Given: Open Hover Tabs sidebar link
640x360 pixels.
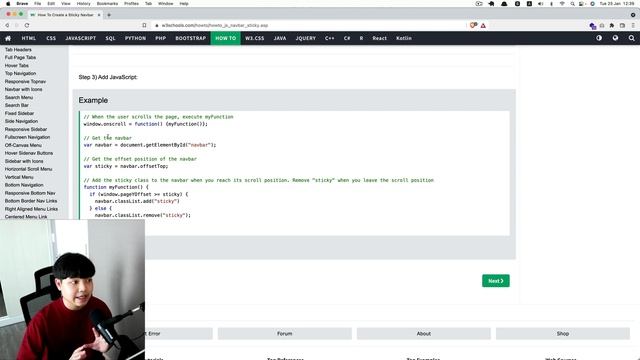Looking at the screenshot, I should pyautogui.click(x=17, y=66).
